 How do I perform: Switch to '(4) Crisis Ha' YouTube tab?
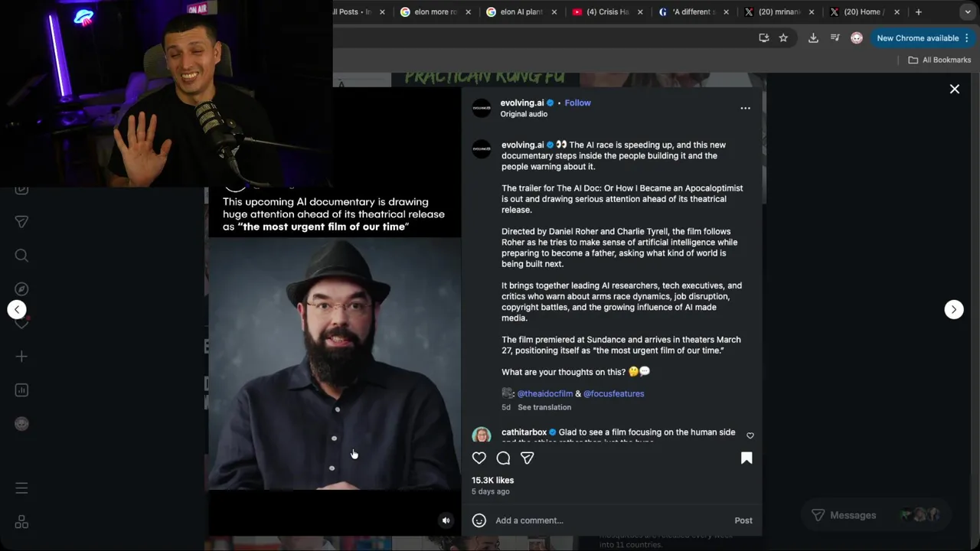pyautogui.click(x=607, y=12)
